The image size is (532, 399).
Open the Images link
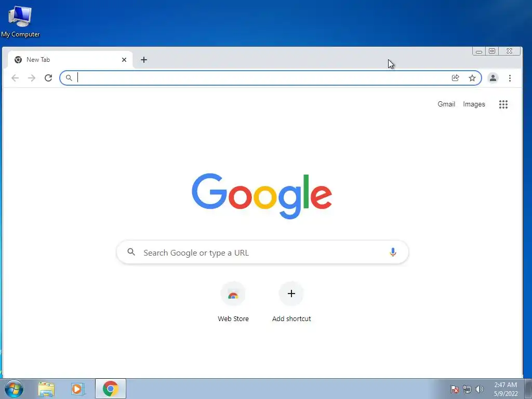tap(474, 104)
